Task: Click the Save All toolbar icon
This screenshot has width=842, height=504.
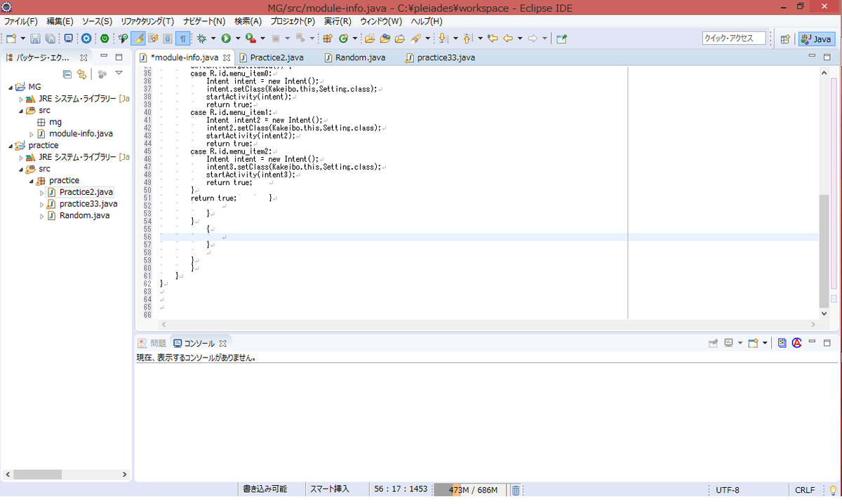Action: coord(51,39)
